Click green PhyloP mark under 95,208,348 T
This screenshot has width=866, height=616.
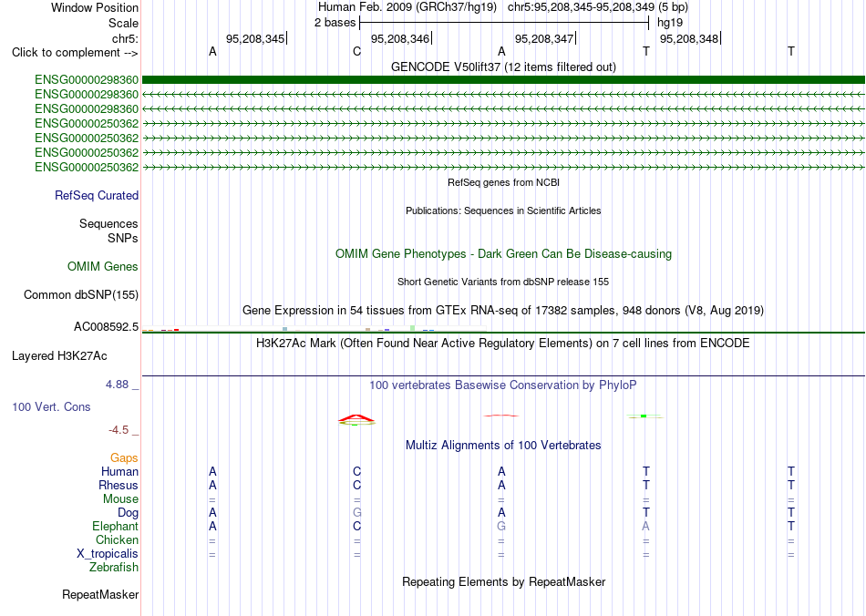point(644,416)
